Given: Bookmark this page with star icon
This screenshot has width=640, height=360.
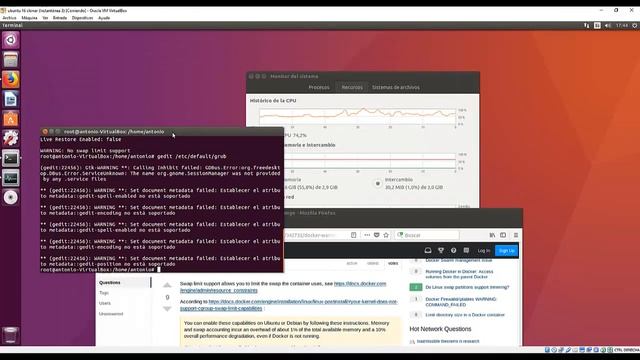Looking at the screenshot, I should (386, 235).
